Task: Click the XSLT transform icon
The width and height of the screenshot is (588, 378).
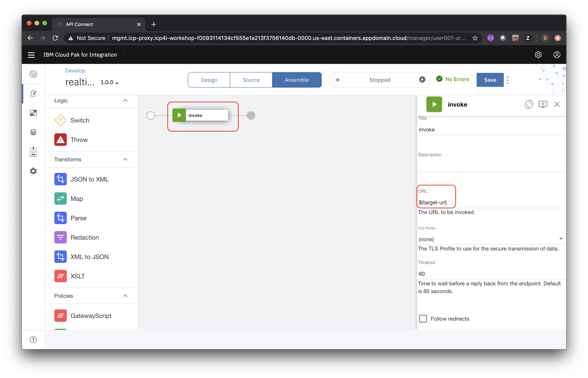Action: pyautogui.click(x=60, y=276)
